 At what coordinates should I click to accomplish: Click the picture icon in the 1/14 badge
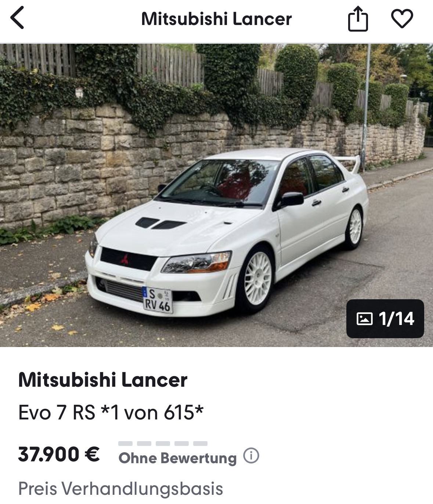[364, 318]
